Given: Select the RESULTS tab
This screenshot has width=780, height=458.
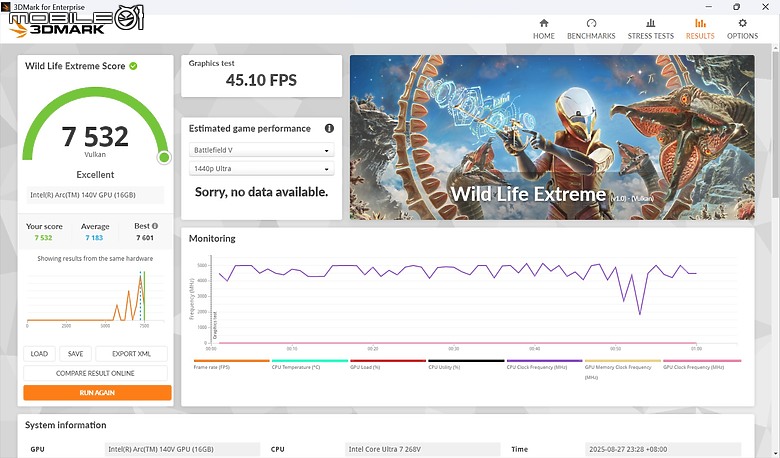Looking at the screenshot, I should (700, 29).
